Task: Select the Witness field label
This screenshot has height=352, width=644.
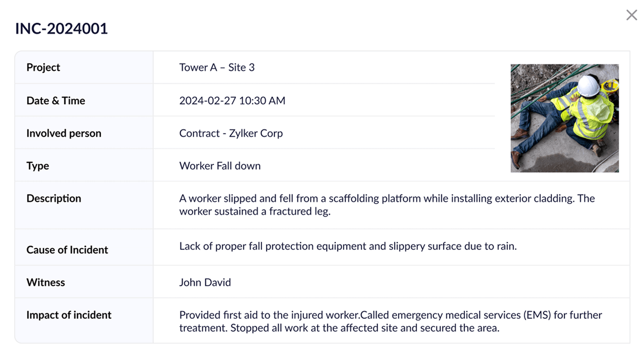Action: coord(46,282)
